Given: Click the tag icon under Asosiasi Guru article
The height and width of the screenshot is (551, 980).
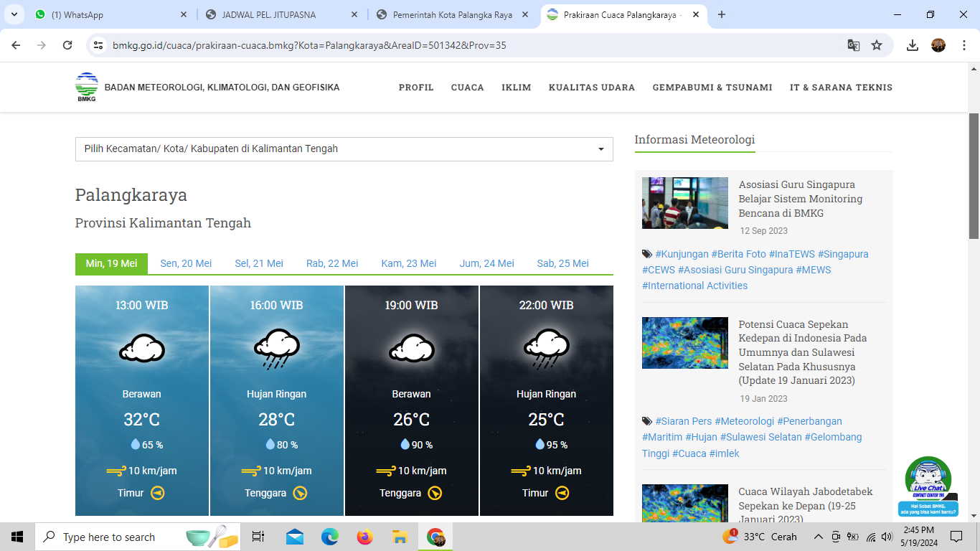Looking at the screenshot, I should point(647,254).
